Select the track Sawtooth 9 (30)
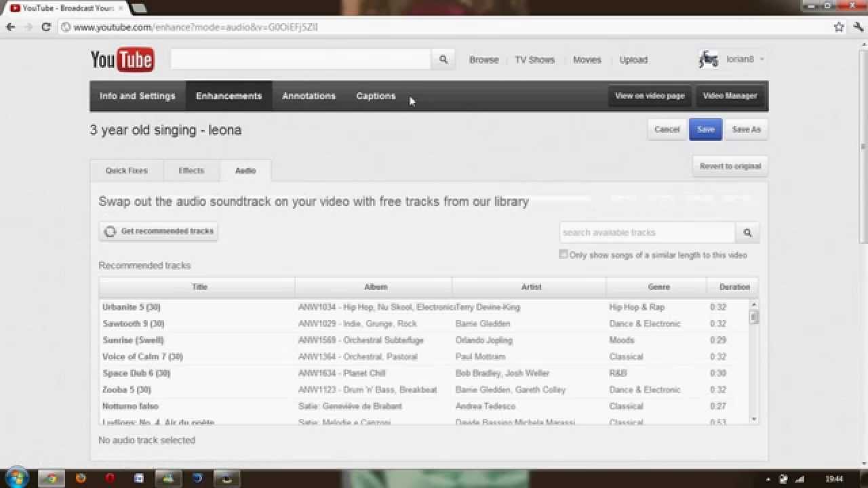This screenshot has width=868, height=488. (x=134, y=324)
